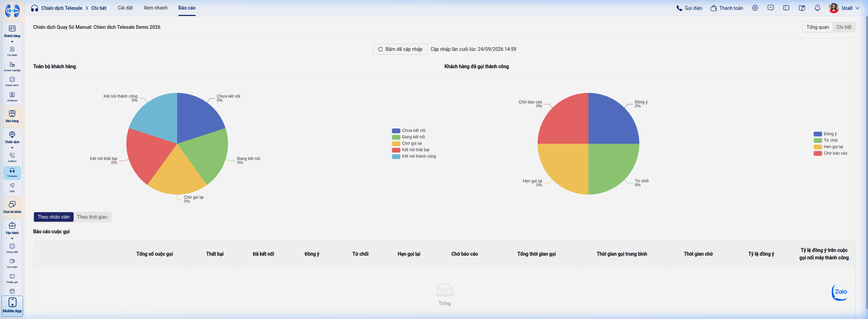Click the Gọi điện button
The image size is (868, 319).
click(x=689, y=8)
